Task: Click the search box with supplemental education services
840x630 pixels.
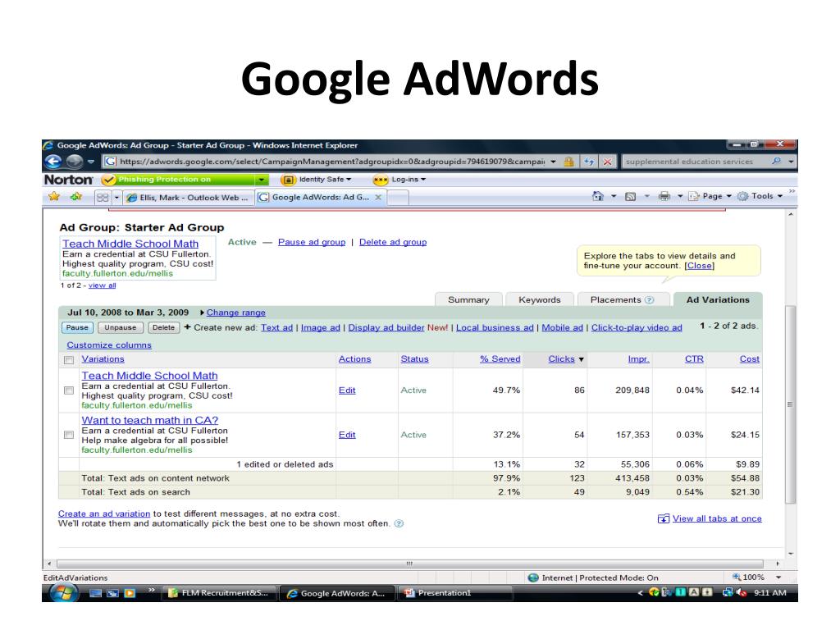Action: click(696, 162)
